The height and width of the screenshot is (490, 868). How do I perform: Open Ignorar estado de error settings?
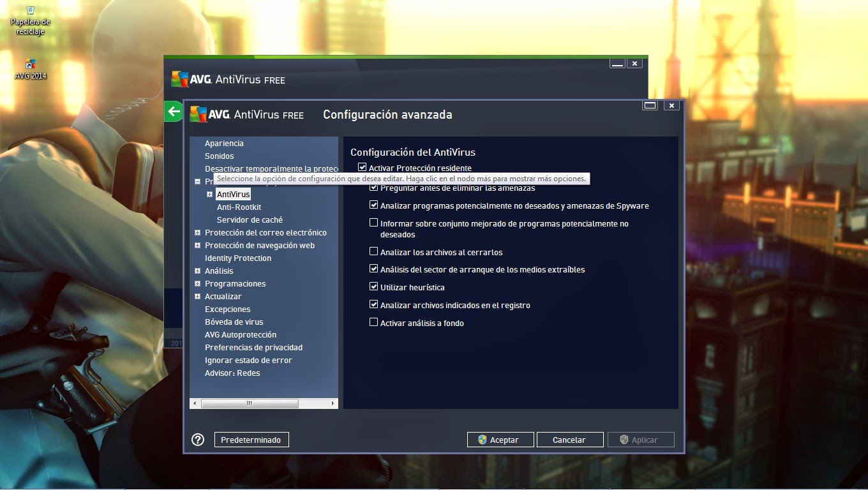tap(248, 360)
